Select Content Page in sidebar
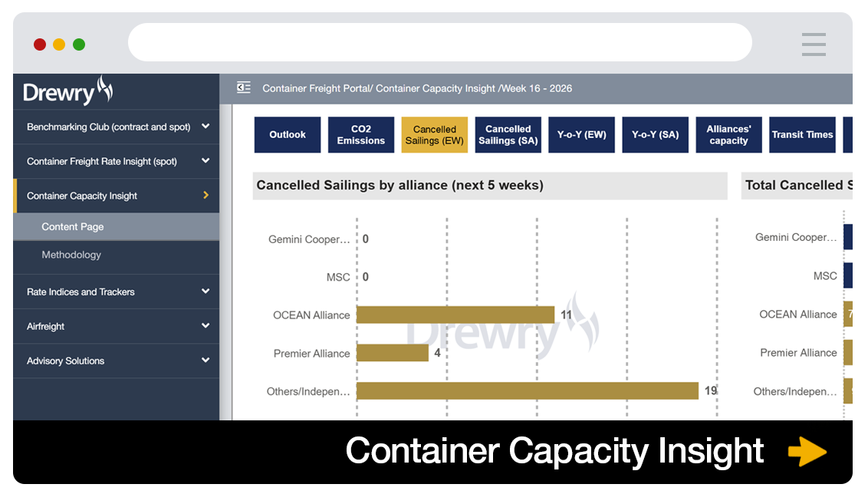Screen dimensions: 868x494 pyautogui.click(x=117, y=226)
